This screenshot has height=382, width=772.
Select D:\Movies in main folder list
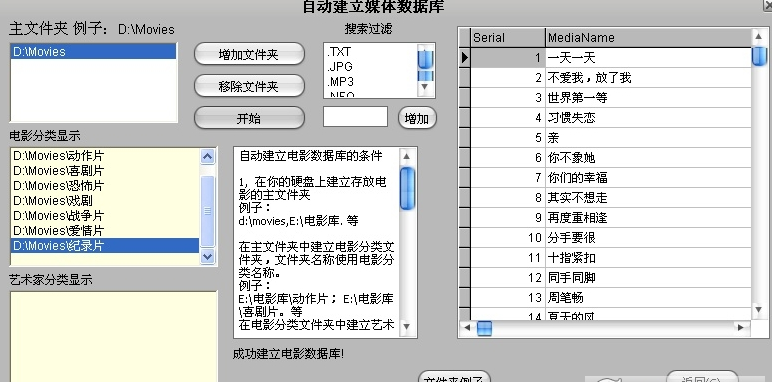tap(93, 51)
